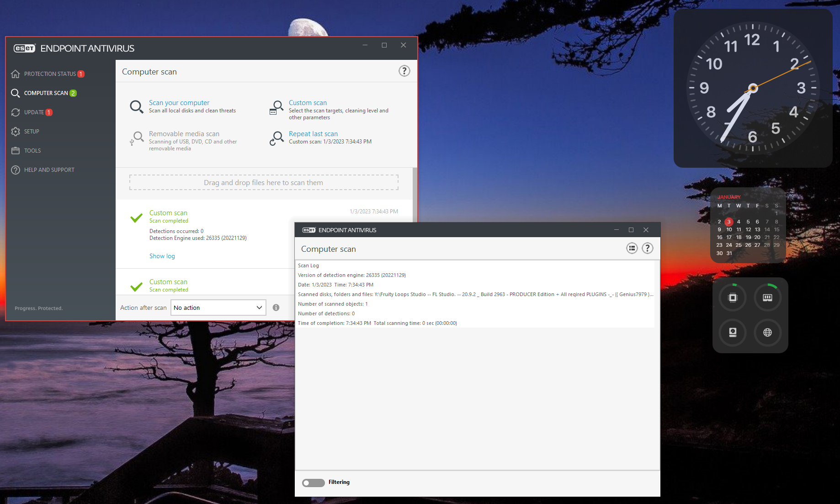Screen dimensions: 840x504
Task: Open the Setup gear icon
Action: click(x=16, y=132)
